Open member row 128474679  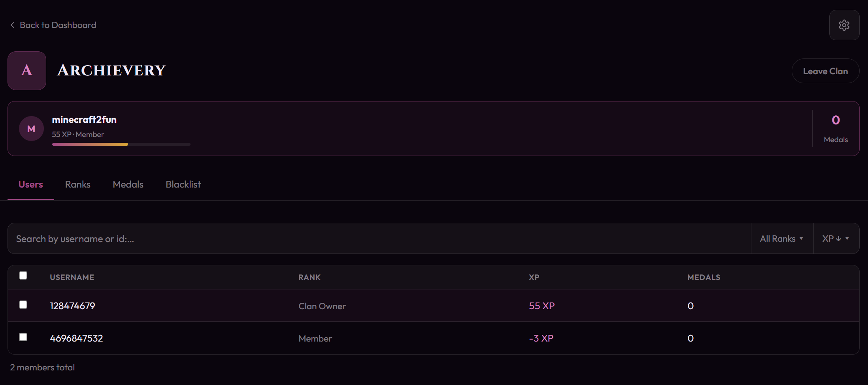434,306
